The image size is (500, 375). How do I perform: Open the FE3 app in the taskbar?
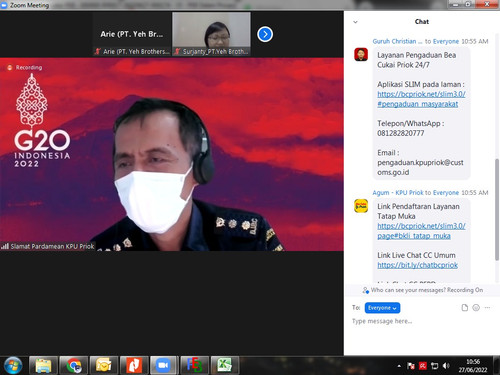click(x=194, y=365)
